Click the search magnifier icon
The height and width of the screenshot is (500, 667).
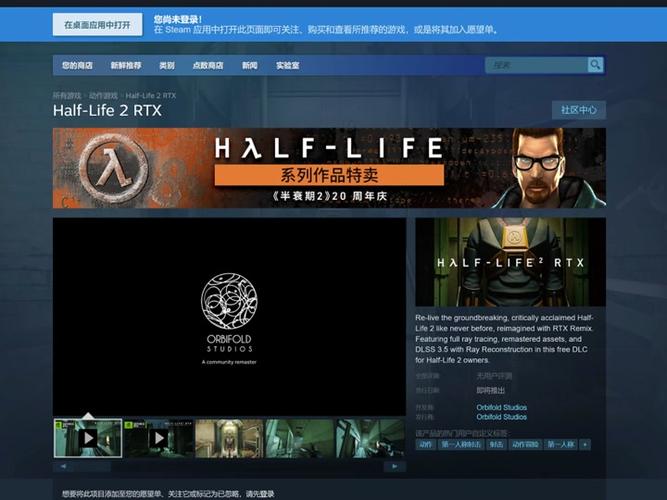pyautogui.click(x=595, y=65)
